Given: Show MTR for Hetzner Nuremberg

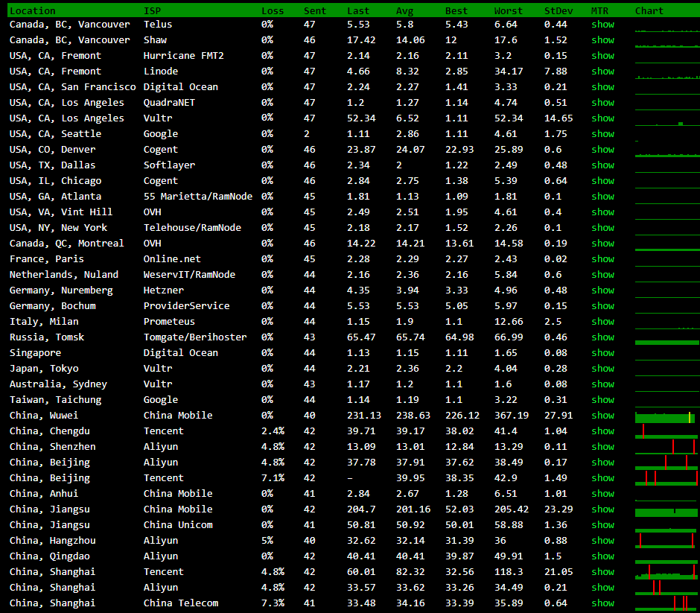Looking at the screenshot, I should click(602, 290).
